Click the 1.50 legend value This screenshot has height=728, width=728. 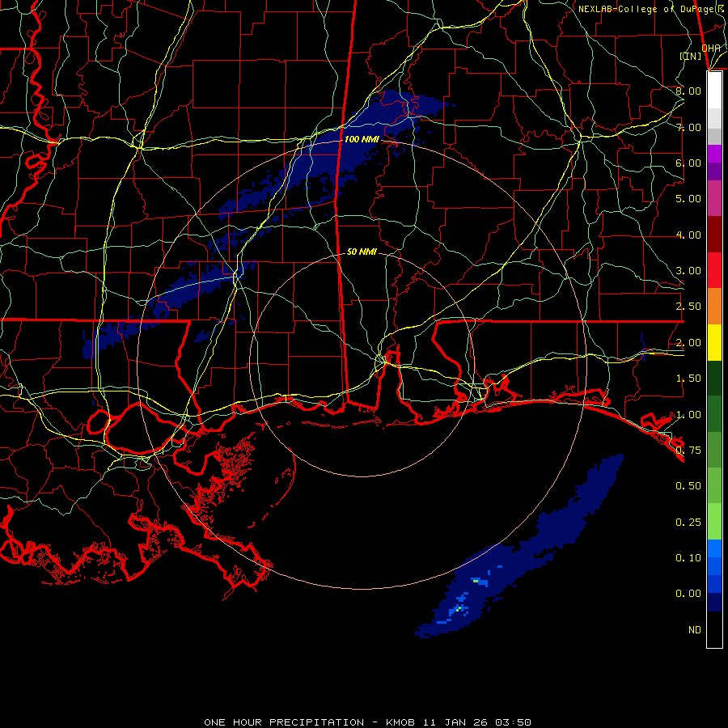click(688, 379)
